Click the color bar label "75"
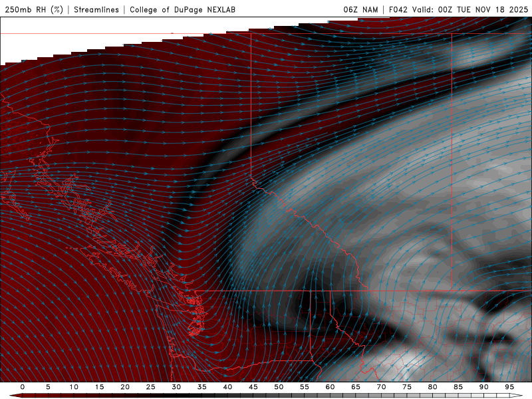Image resolution: width=532 pixels, height=399 pixels. tap(407, 387)
